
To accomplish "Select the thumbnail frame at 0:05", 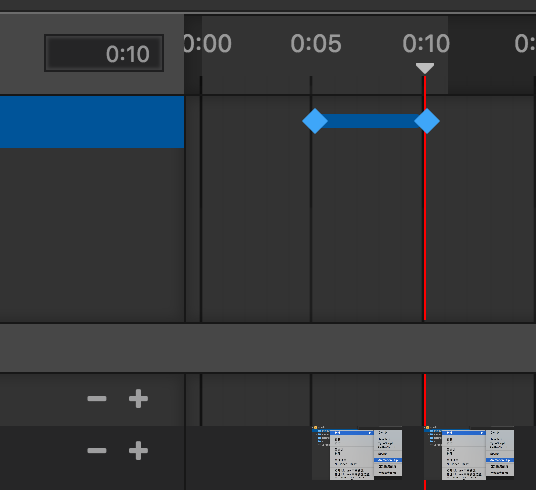I will tap(357, 453).
